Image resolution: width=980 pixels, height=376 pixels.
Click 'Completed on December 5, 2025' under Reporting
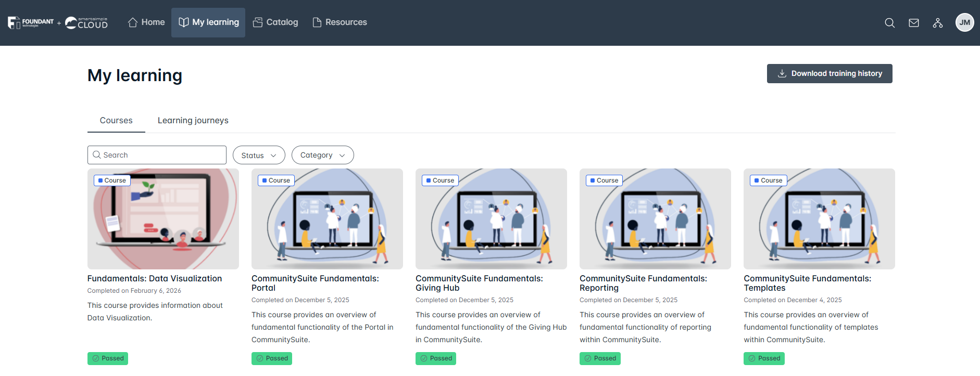pos(629,300)
